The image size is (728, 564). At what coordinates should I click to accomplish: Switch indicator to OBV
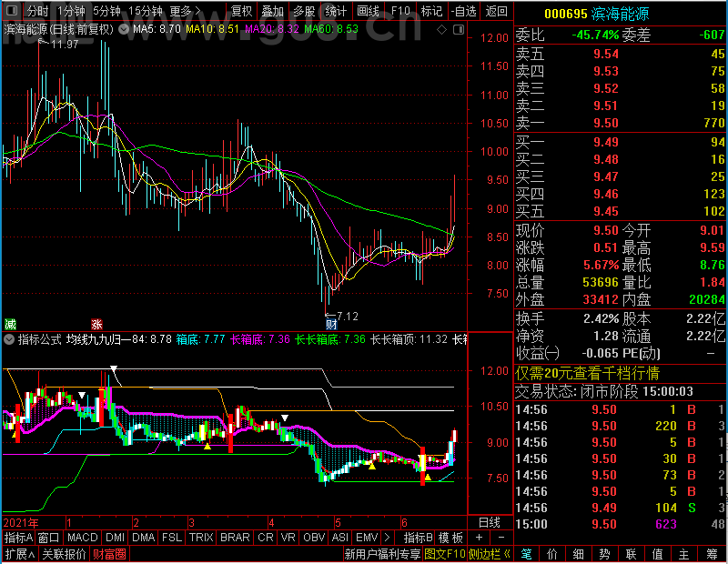(x=314, y=538)
